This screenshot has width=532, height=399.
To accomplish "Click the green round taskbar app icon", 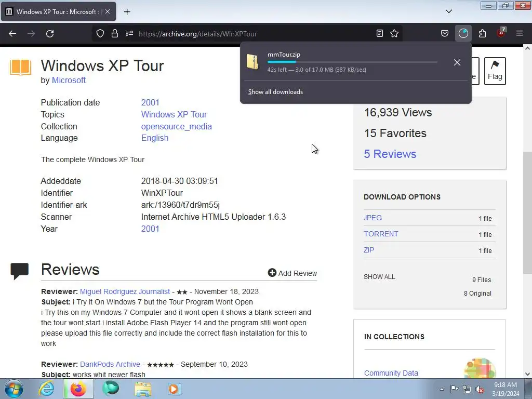I will tap(111, 389).
